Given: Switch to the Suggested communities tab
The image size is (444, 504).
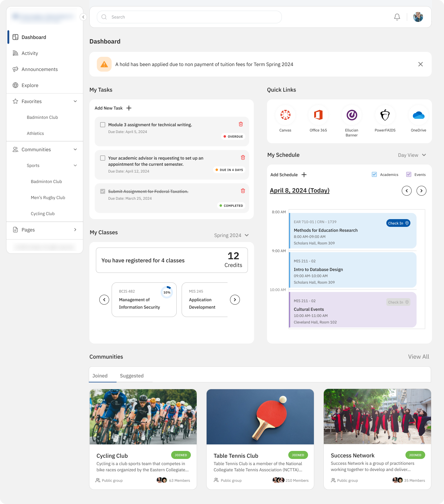Looking at the screenshot, I should pos(132,376).
